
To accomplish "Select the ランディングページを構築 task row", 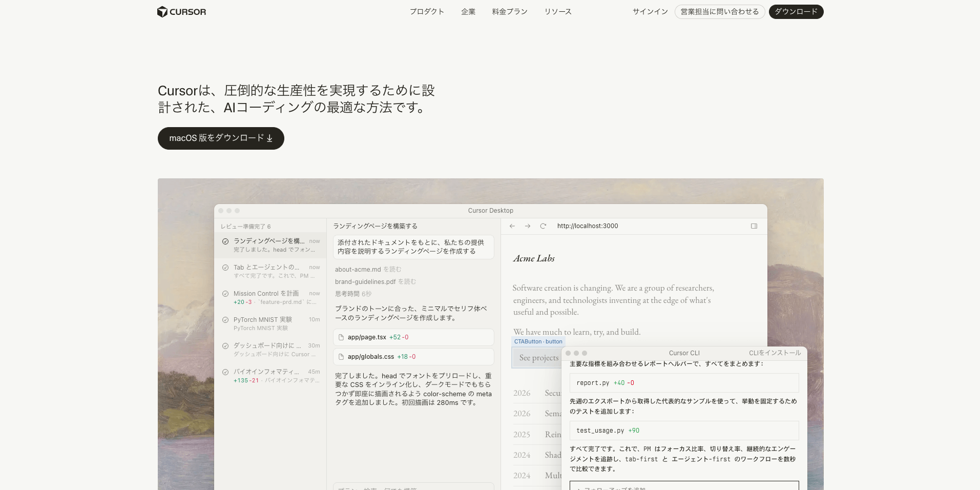I will tap(270, 245).
